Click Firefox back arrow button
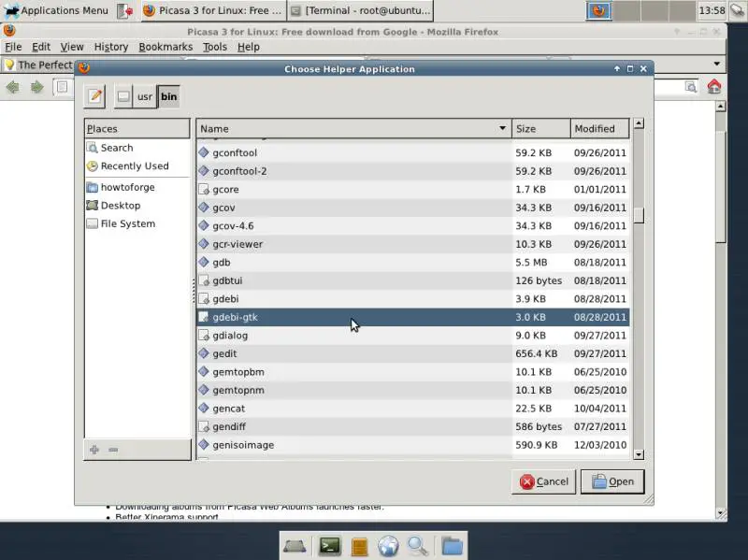This screenshot has height=560, width=748. point(13,87)
